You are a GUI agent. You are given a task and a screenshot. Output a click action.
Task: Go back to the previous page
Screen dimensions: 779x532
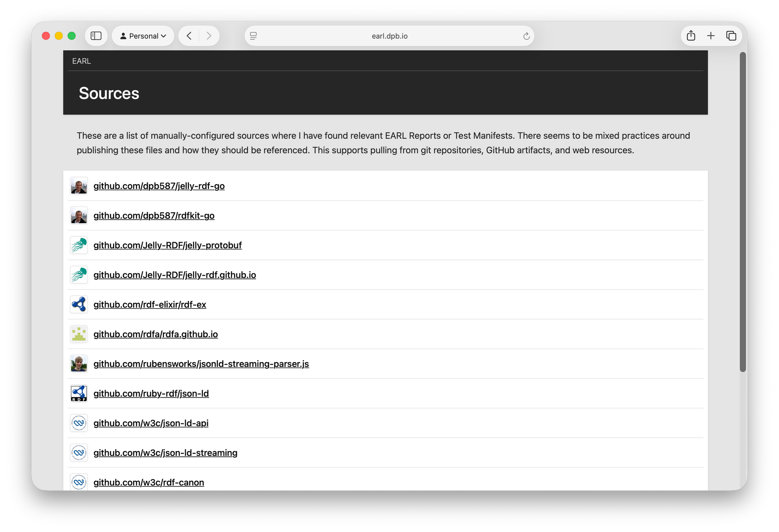coord(189,36)
